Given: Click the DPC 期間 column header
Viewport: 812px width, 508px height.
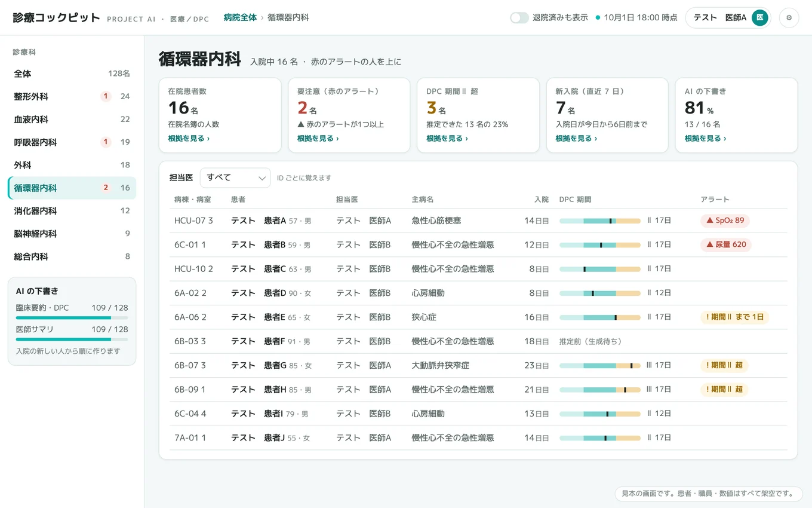Looking at the screenshot, I should (x=575, y=199).
